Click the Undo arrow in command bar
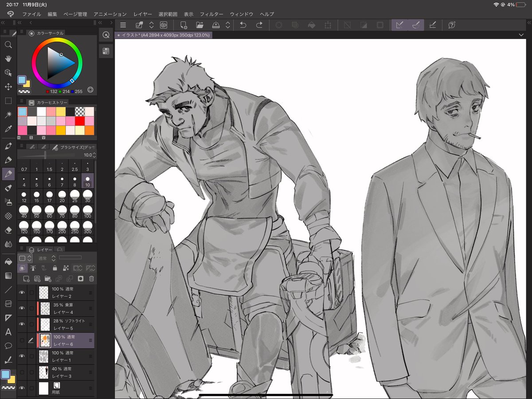This screenshot has height=399, width=532. pos(243,25)
